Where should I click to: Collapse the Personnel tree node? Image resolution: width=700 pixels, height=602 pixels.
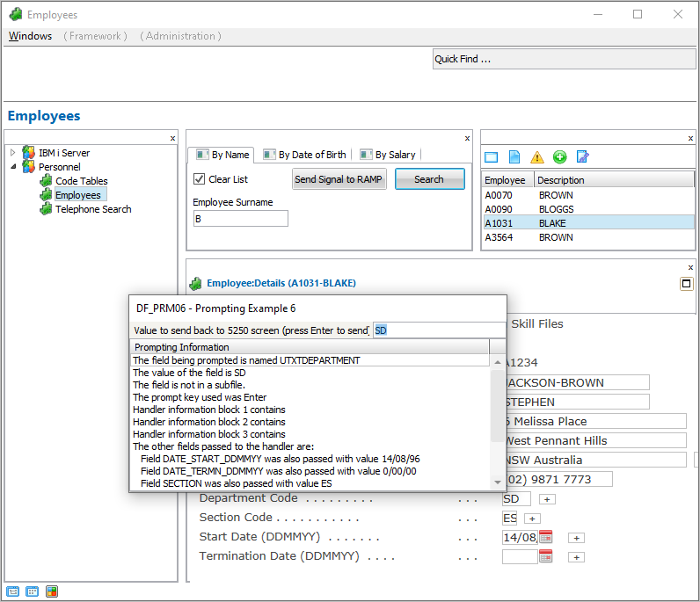[x=13, y=167]
